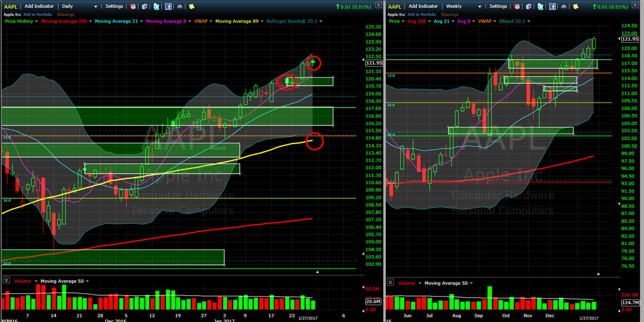Expand Volume menu on Weekly chart

tap(419, 283)
